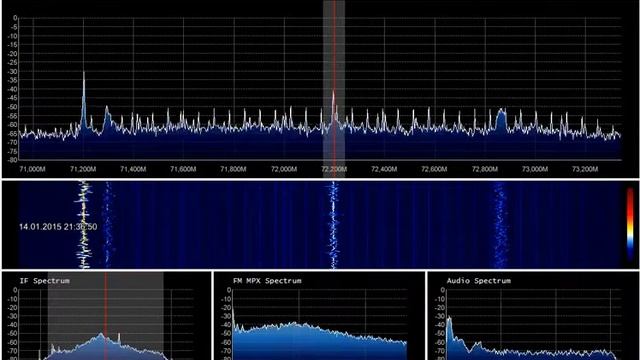
Task: Click the 72,600M frequency axis label
Action: click(x=434, y=169)
